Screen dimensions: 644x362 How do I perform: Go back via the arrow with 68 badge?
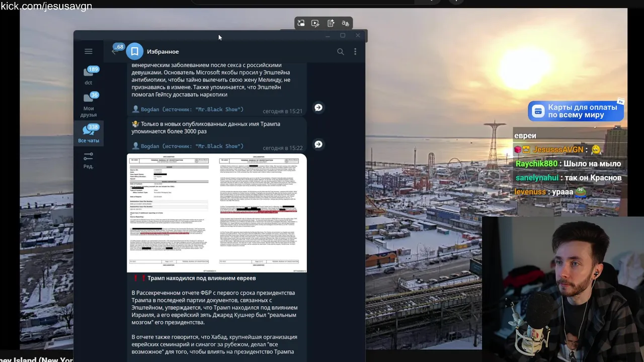[x=115, y=51]
